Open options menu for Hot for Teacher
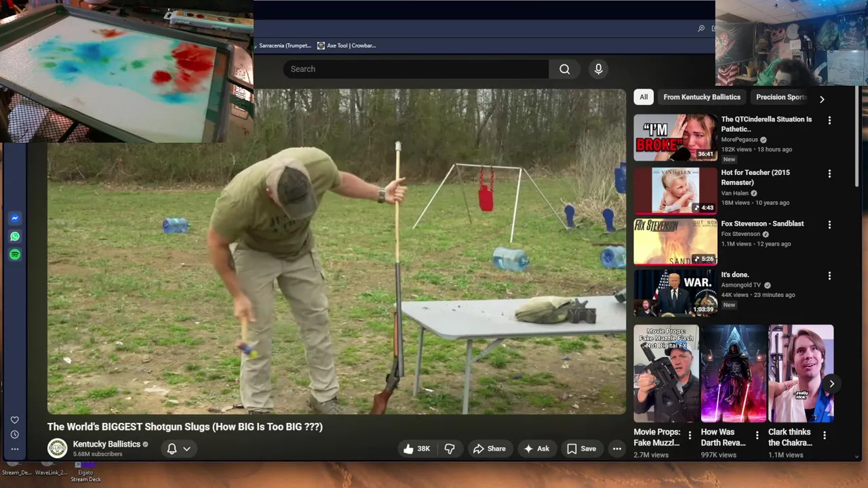The width and height of the screenshot is (868, 488). click(829, 174)
